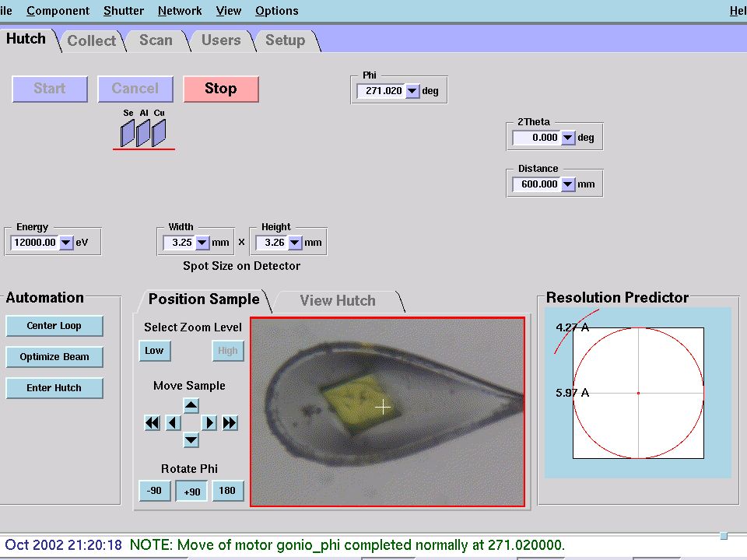This screenshot has width=747, height=560.
Task: Click the Distance field 600.000
Action: [x=536, y=184]
